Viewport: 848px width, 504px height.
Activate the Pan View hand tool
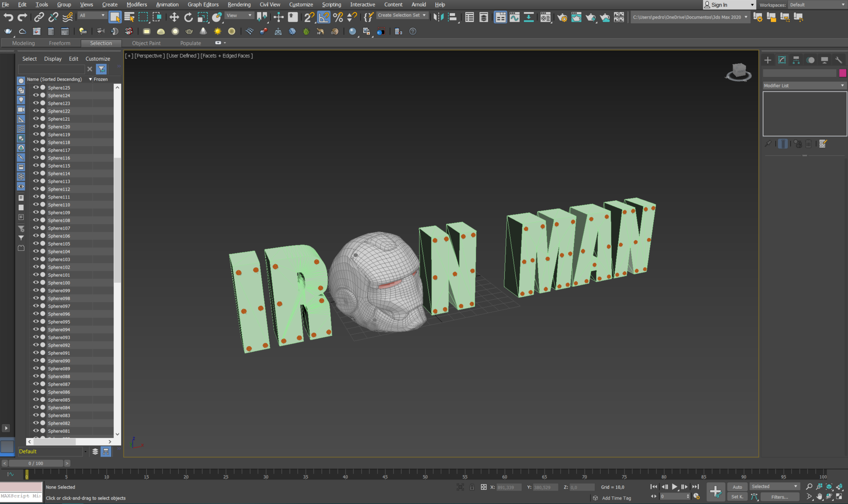point(819,496)
